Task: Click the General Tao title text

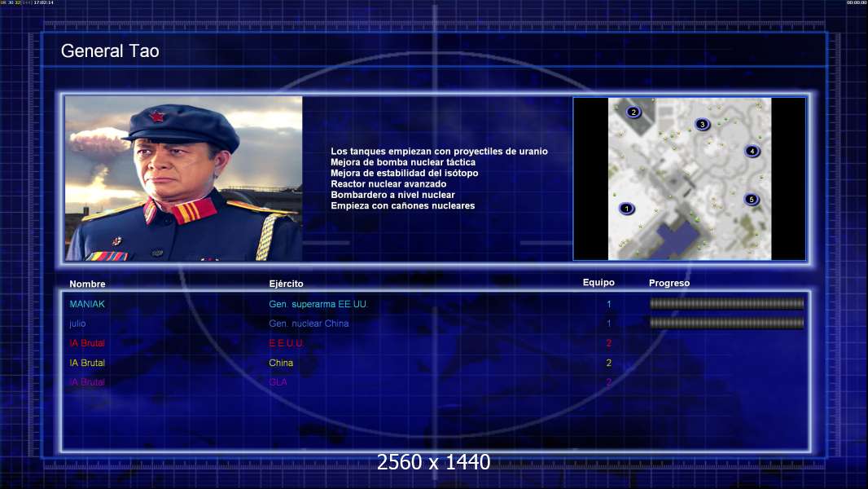Action: (x=110, y=51)
